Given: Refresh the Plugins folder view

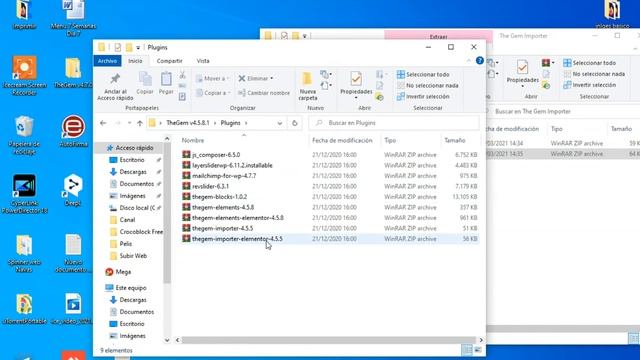Looking at the screenshot, I should pyautogui.click(x=295, y=123).
